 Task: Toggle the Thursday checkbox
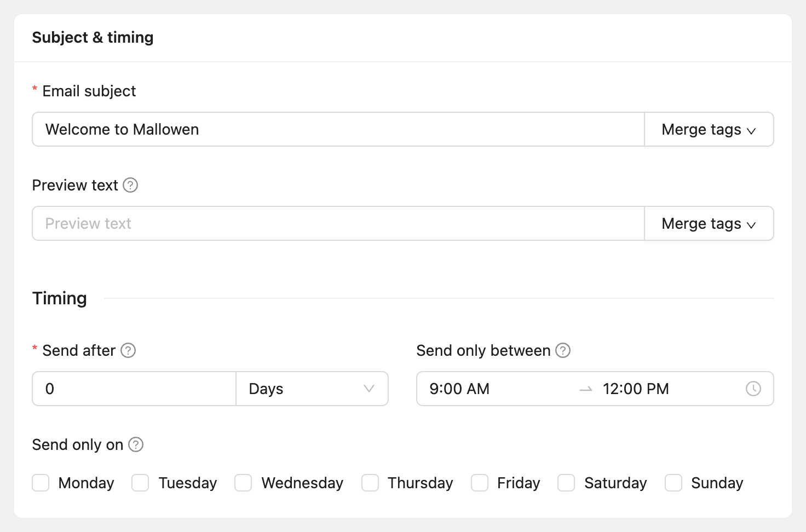(x=370, y=483)
